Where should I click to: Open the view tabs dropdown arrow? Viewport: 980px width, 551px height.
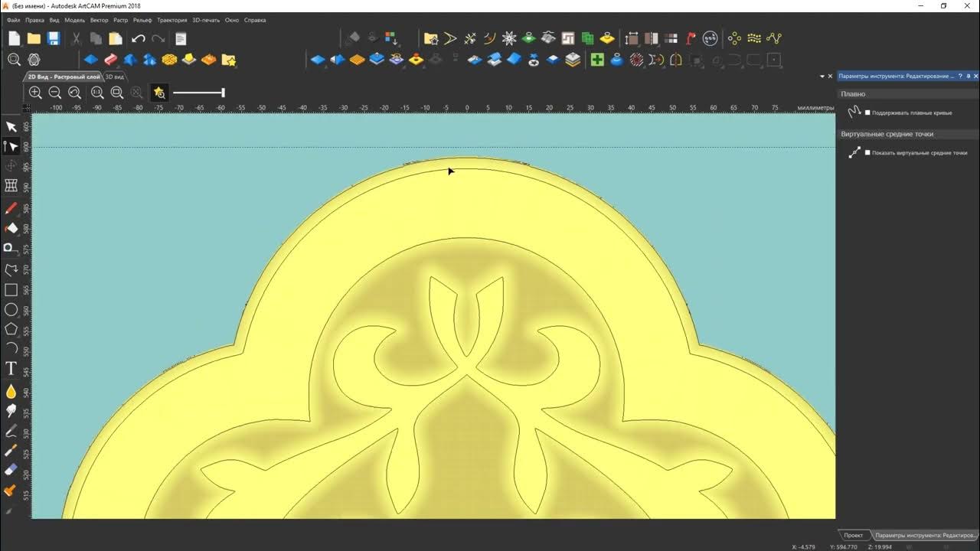(822, 77)
